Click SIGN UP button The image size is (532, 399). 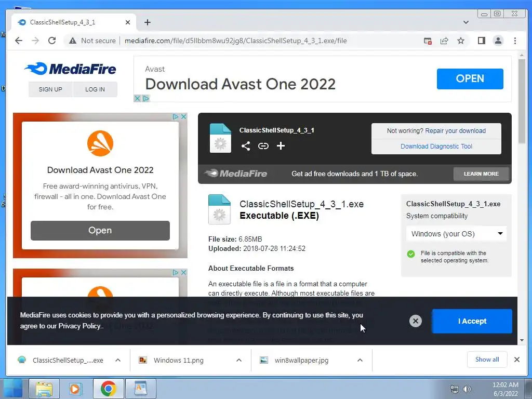click(x=50, y=89)
